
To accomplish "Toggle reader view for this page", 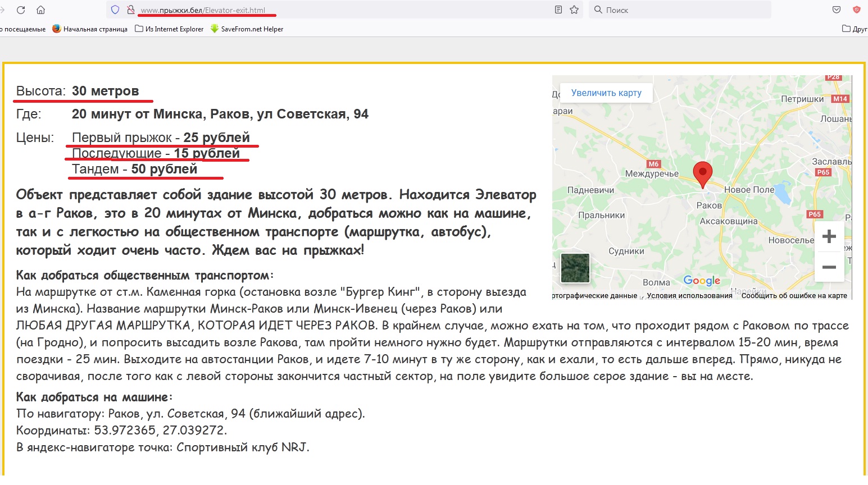I will pyautogui.click(x=558, y=10).
